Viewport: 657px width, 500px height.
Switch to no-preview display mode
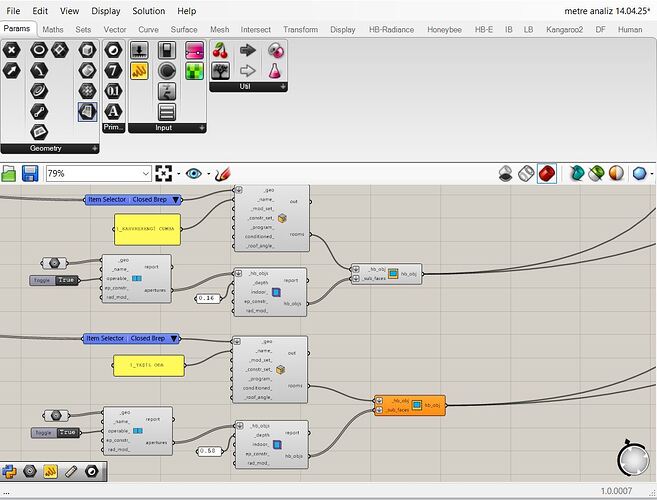pyautogui.click(x=506, y=173)
